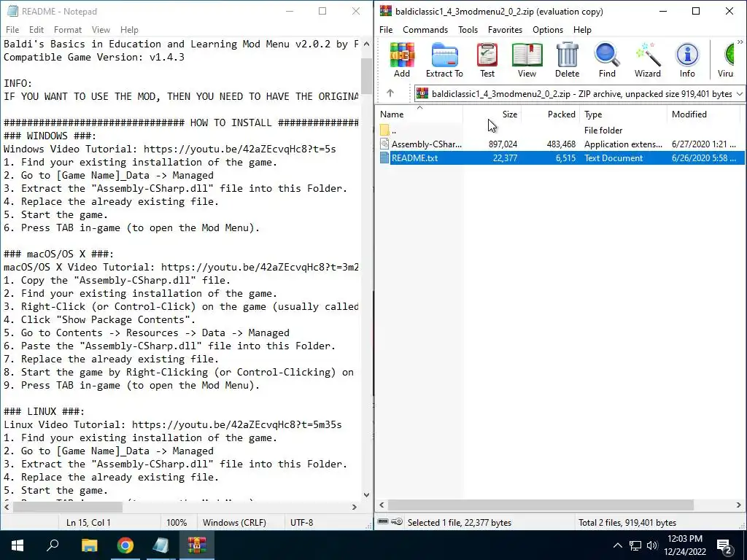
Task: Sort file list by Type column
Action: (624, 114)
